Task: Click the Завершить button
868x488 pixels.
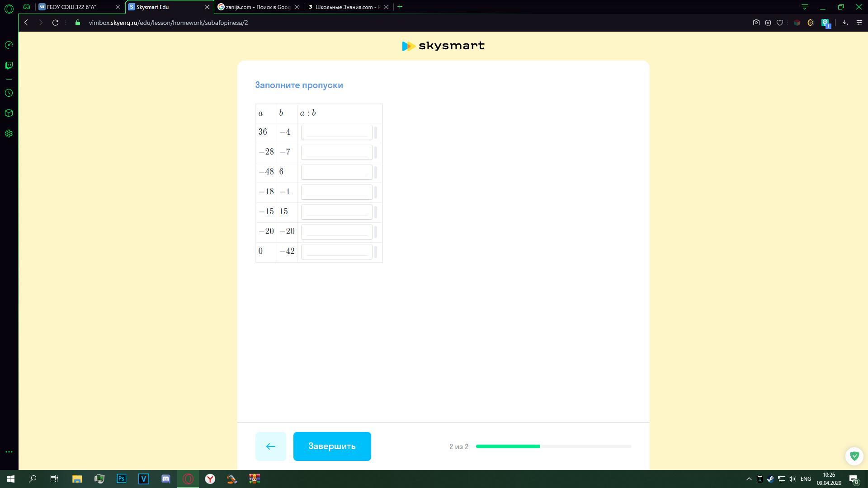Action: [332, 446]
